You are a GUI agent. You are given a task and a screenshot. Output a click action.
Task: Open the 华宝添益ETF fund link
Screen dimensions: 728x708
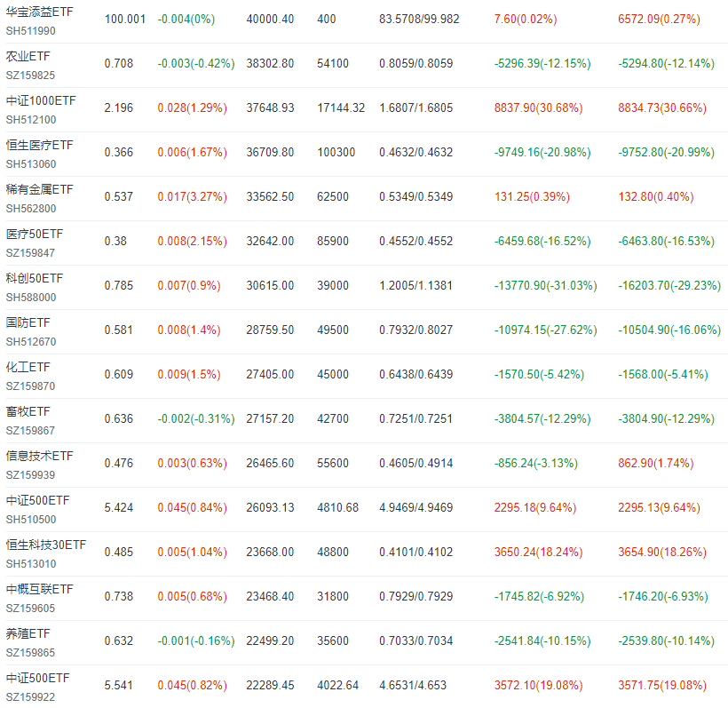click(39, 12)
